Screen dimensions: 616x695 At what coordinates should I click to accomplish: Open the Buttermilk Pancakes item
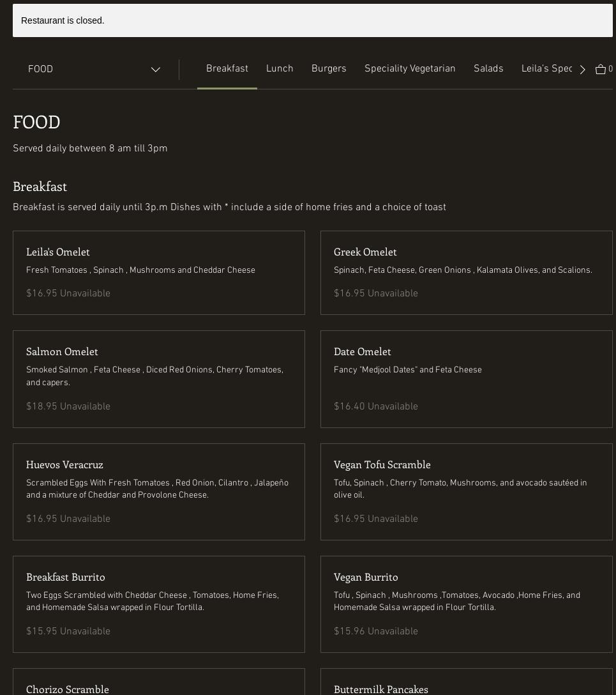[x=467, y=682]
